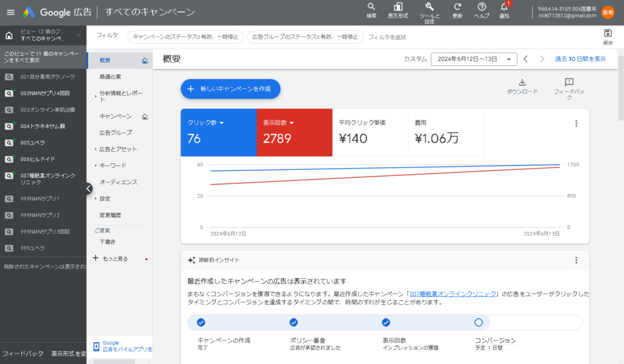This screenshot has width=624, height=364.
Task: Open the hamburger main menu
Action: tap(11, 12)
